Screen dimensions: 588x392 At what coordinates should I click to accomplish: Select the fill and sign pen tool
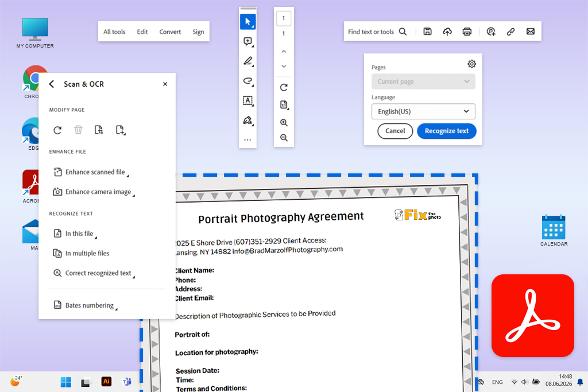point(247,121)
